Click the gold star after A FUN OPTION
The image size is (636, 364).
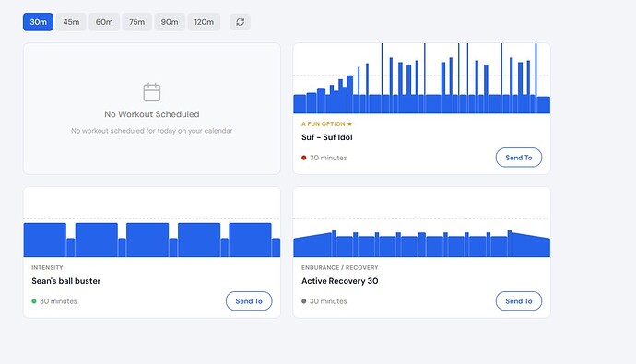click(349, 124)
